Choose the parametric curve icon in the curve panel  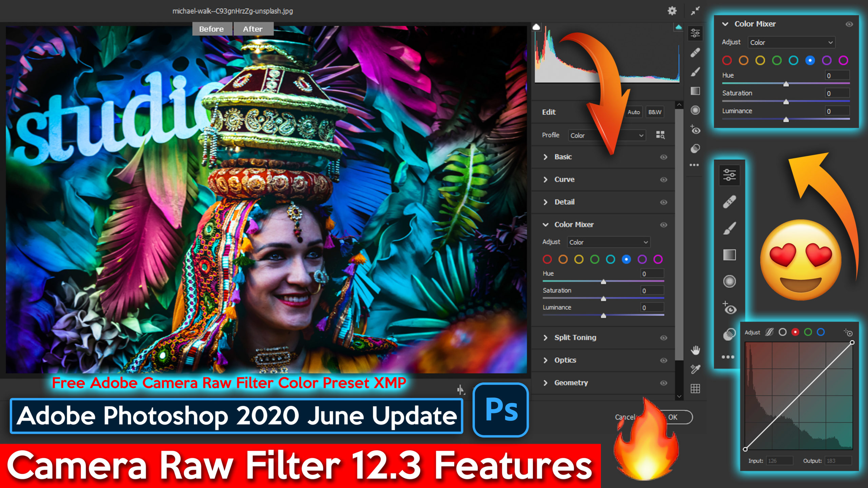769,332
